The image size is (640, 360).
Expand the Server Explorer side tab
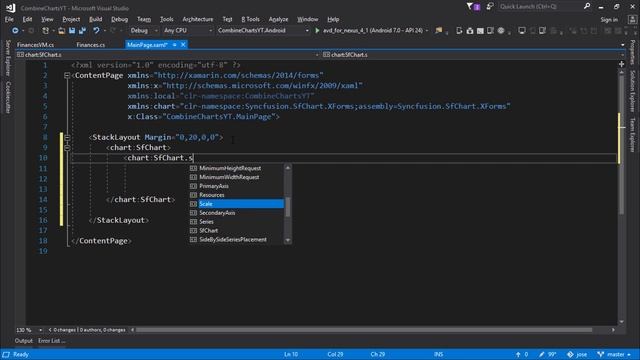click(7, 58)
